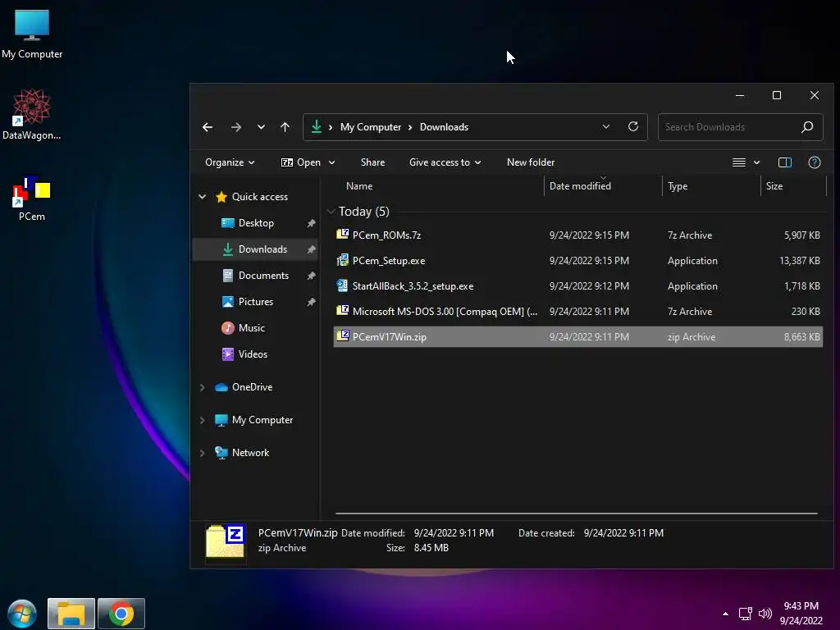Open the DataWagon desktop shortcut
Image resolution: width=840 pixels, height=630 pixels.
click(x=32, y=114)
